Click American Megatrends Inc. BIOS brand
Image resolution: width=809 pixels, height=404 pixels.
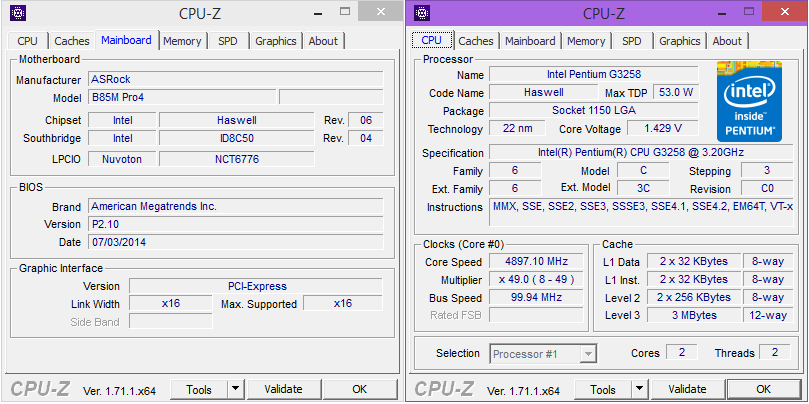click(236, 206)
